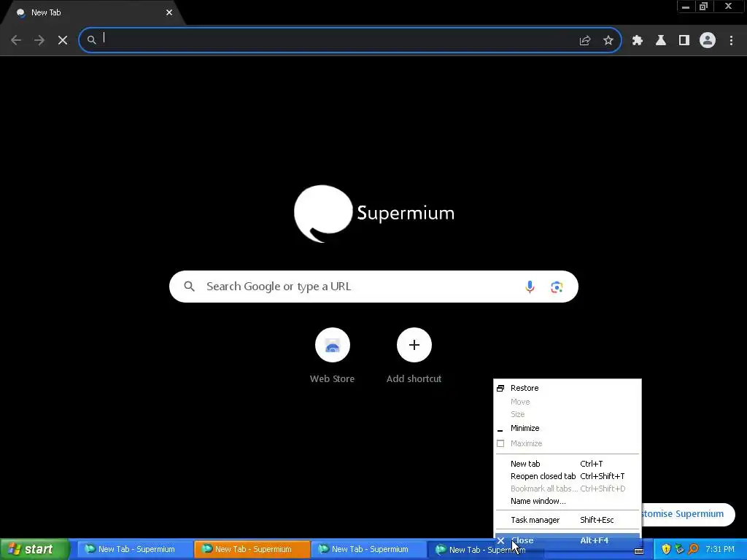This screenshot has width=747, height=560.
Task: Open the Web Store shortcut
Action: (x=332, y=356)
